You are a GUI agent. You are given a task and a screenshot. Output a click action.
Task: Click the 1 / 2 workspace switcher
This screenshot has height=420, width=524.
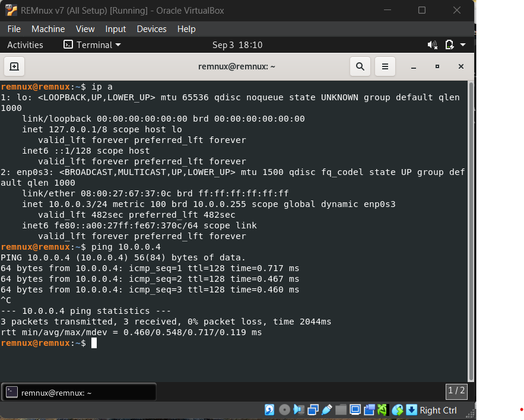456,392
